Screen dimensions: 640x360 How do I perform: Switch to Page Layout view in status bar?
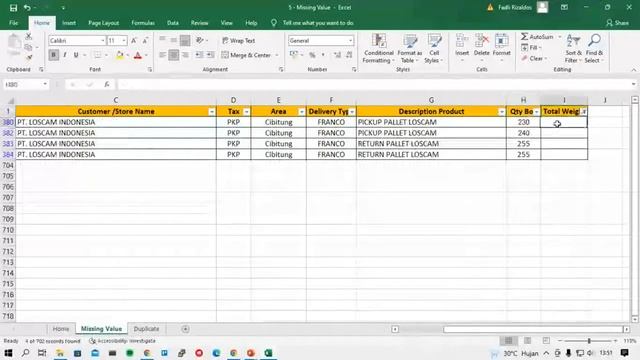click(527, 340)
